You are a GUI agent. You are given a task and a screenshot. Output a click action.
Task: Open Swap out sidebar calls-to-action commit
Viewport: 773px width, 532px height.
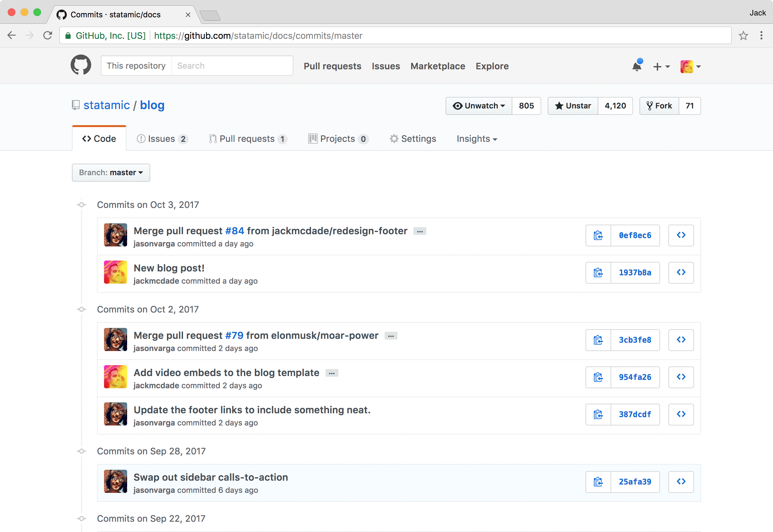coord(211,477)
